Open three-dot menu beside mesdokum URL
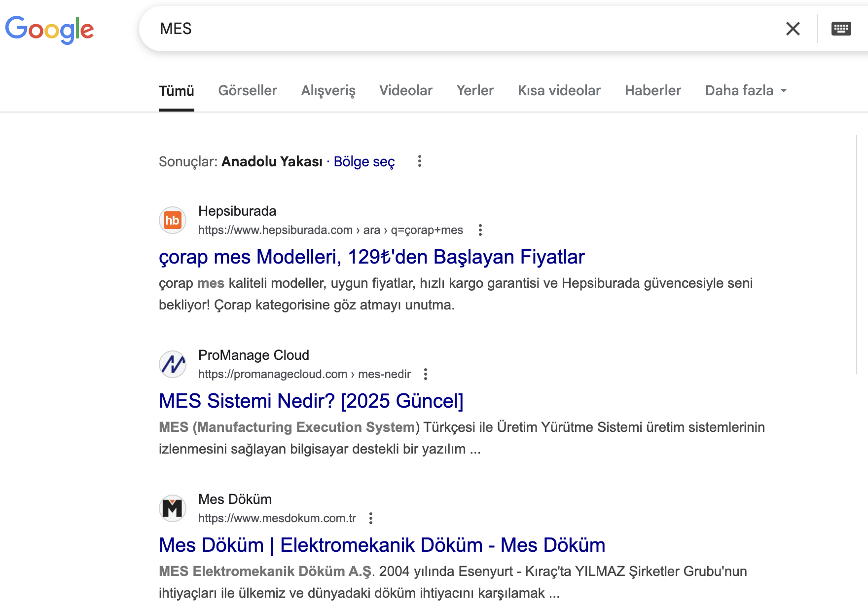The image size is (868, 613). point(371,518)
